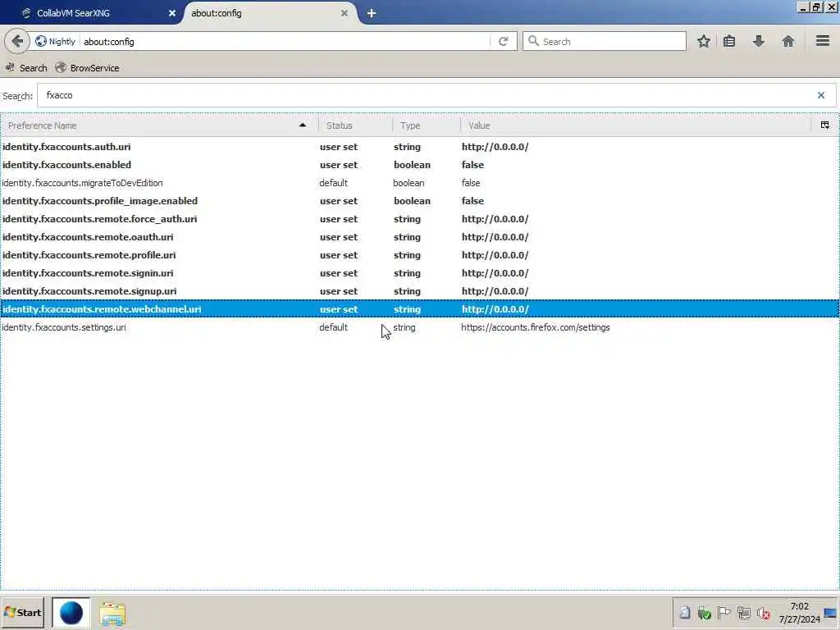
Task: Open a new tab with plus button
Action: pyautogui.click(x=372, y=13)
